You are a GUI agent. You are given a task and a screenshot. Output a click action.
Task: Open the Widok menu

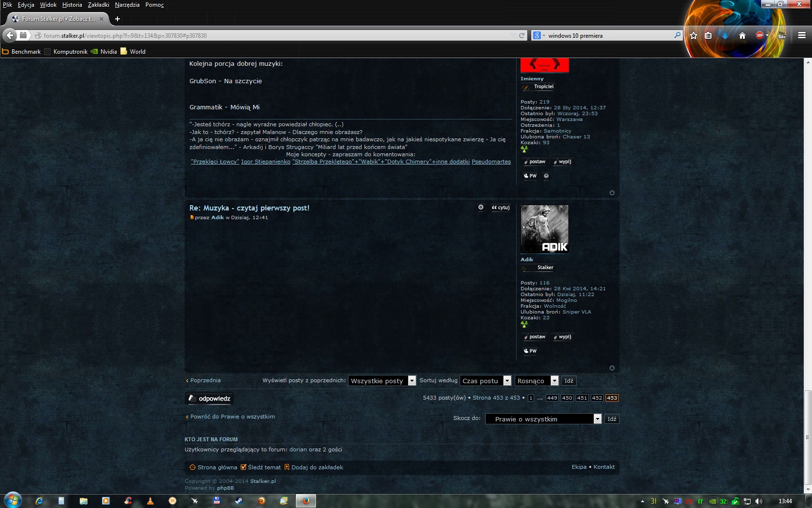tap(48, 5)
